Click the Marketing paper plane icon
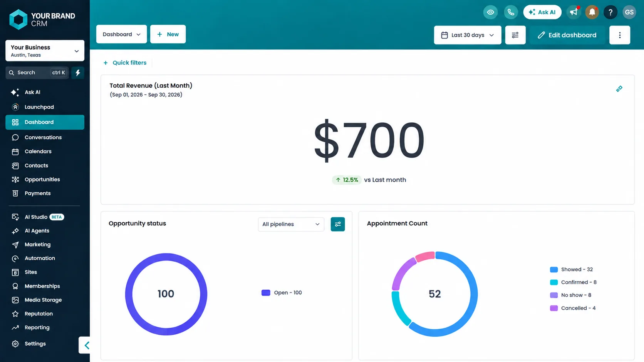The width and height of the screenshot is (644, 362). tap(15, 245)
